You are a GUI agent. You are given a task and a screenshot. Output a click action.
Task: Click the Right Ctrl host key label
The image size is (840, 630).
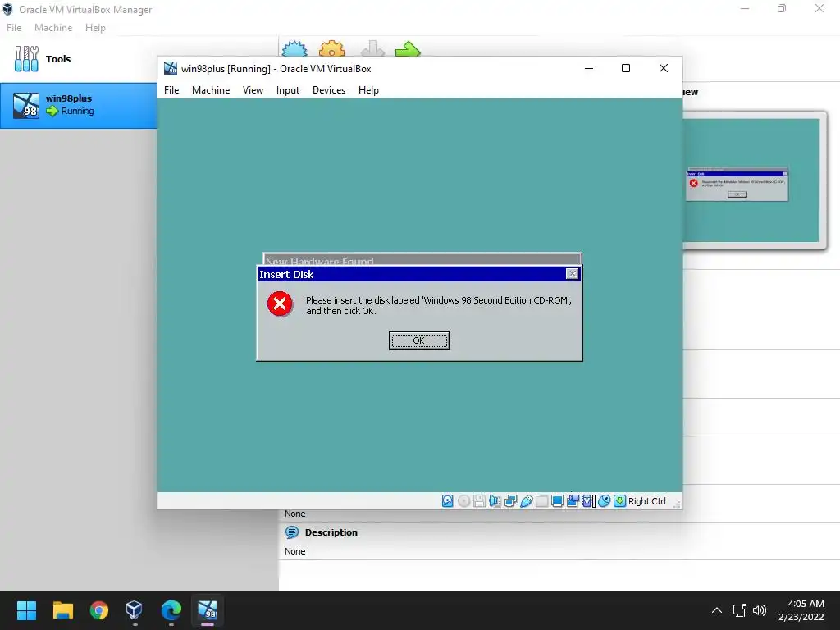(x=646, y=501)
